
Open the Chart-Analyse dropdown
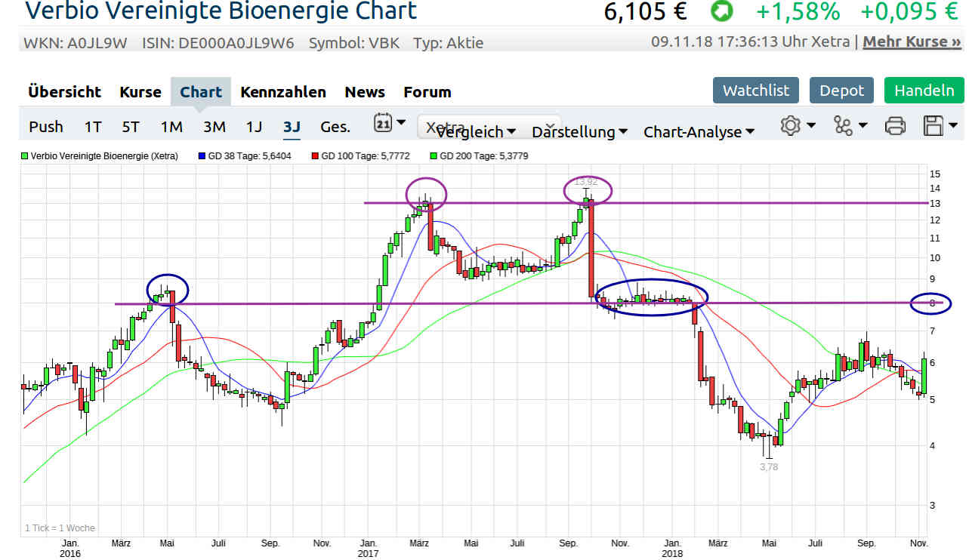click(699, 132)
